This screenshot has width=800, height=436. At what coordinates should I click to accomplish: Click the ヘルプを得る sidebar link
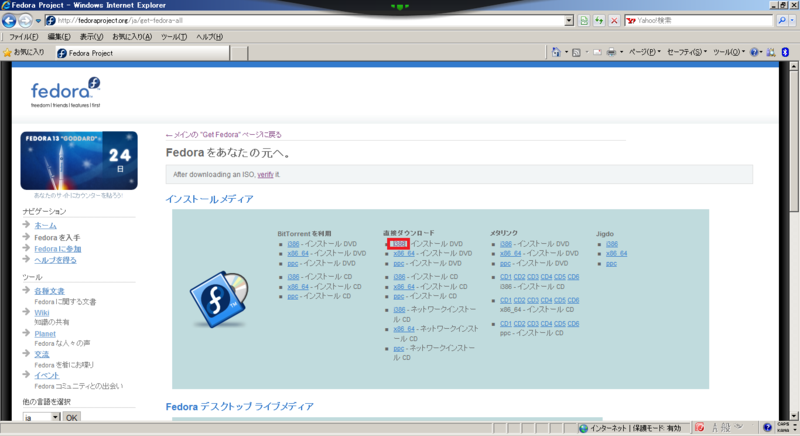[55, 260]
